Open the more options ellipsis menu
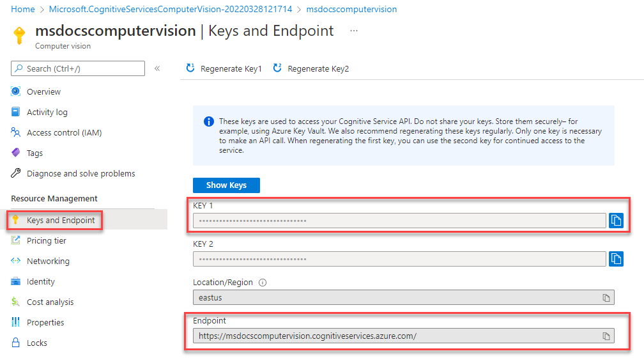This screenshot has width=644, height=358. [354, 31]
